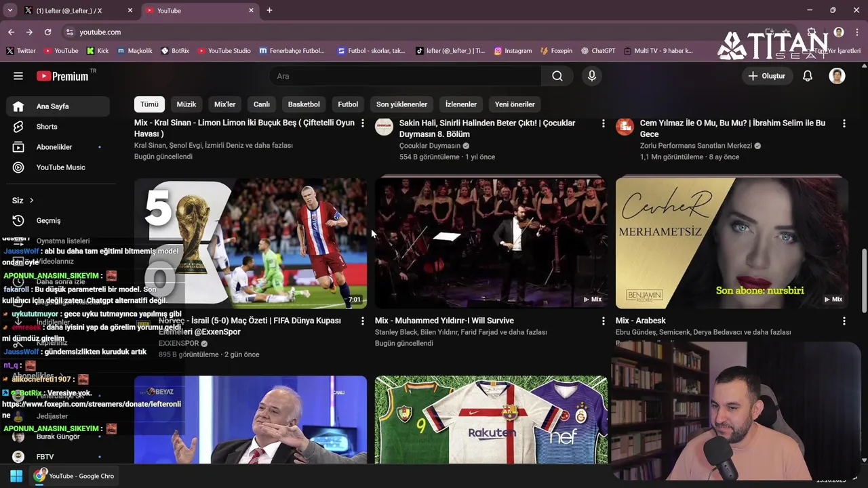Open options for Mix - Arabesk
The width and height of the screenshot is (868, 488).
(x=844, y=321)
